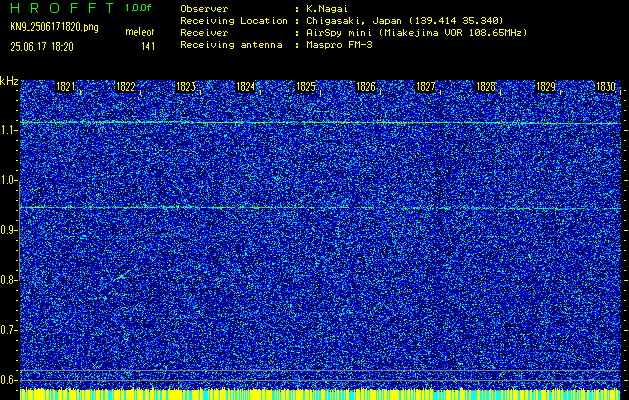Click the 0.9 frequency axis label

click(8, 230)
